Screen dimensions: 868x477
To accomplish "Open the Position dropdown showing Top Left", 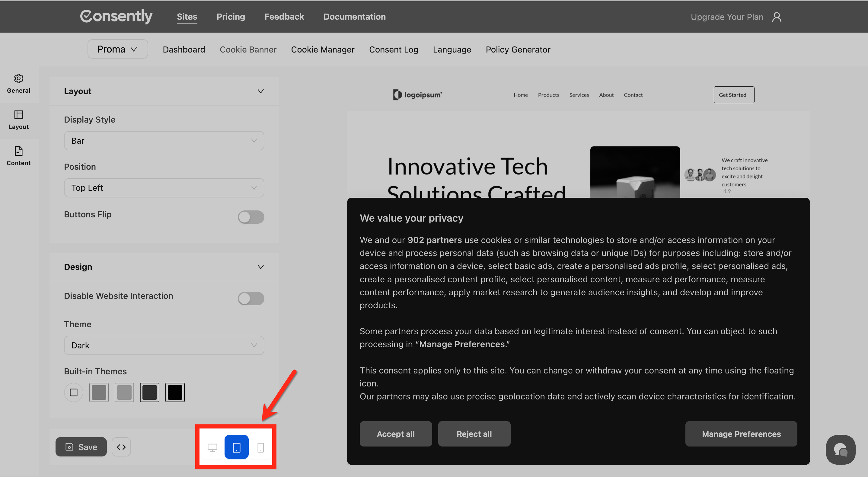I will [164, 188].
